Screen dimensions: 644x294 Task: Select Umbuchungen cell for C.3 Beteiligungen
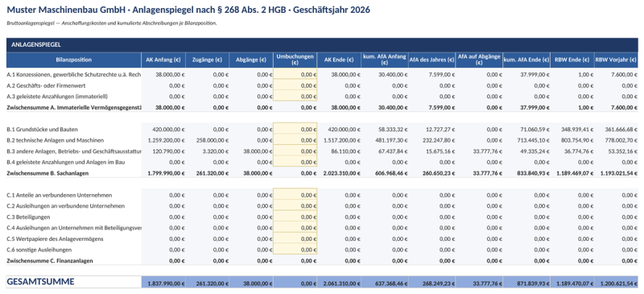[295, 217]
